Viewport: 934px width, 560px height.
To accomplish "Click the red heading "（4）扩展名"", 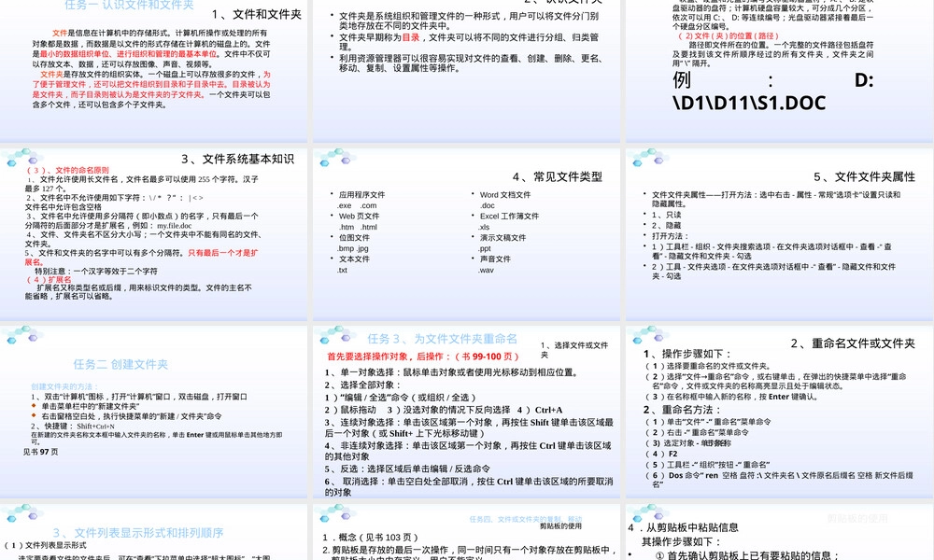I will [49, 279].
